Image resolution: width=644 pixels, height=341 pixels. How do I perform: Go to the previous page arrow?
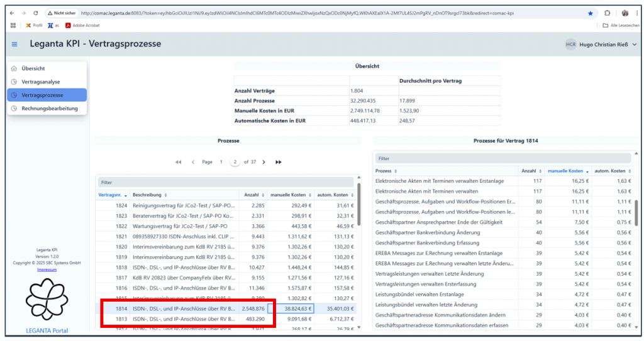[x=193, y=162]
